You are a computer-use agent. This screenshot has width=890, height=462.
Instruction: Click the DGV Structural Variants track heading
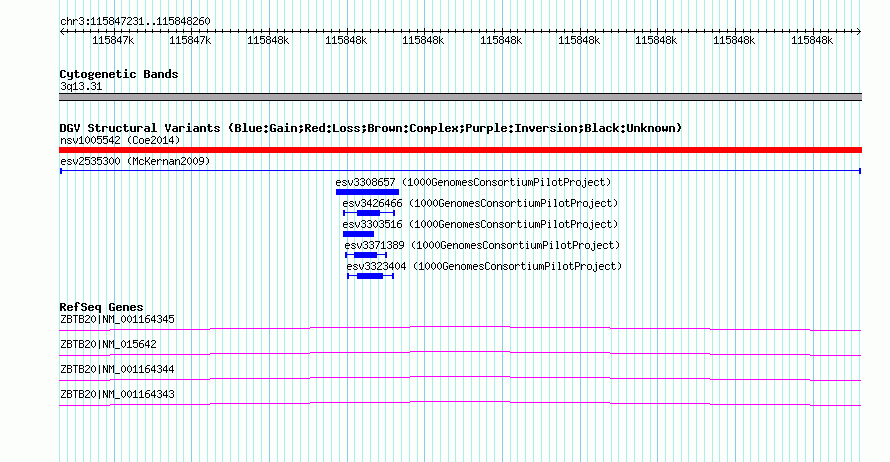pos(370,128)
